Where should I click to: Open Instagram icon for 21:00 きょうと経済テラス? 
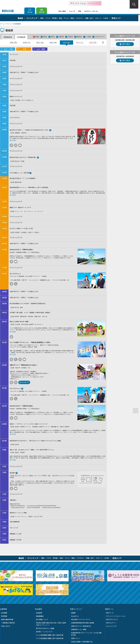pyautogui.click(x=20, y=359)
